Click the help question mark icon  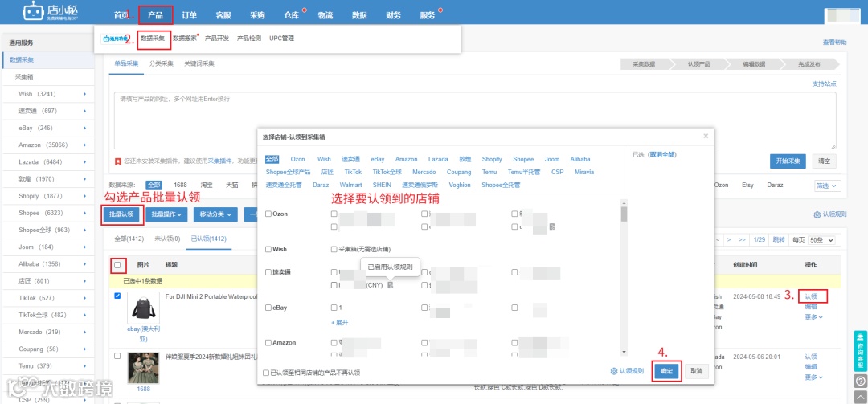pyautogui.click(x=860, y=381)
